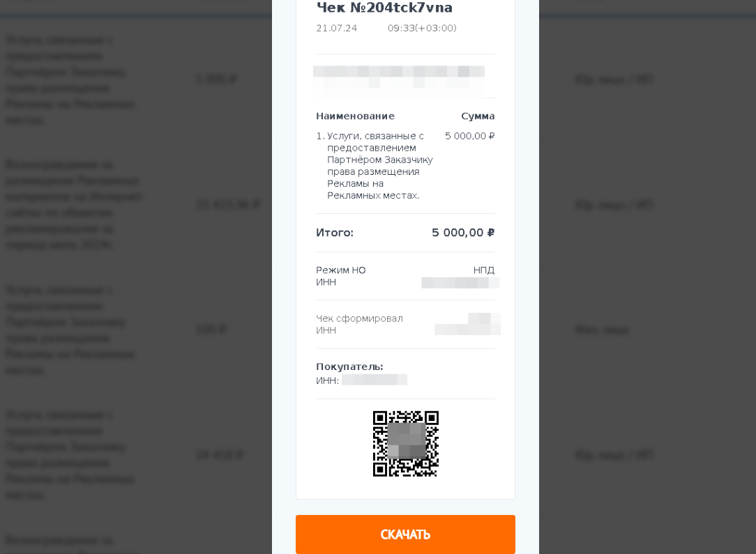Click the receipt number heading 204tck7vna

tap(384, 8)
